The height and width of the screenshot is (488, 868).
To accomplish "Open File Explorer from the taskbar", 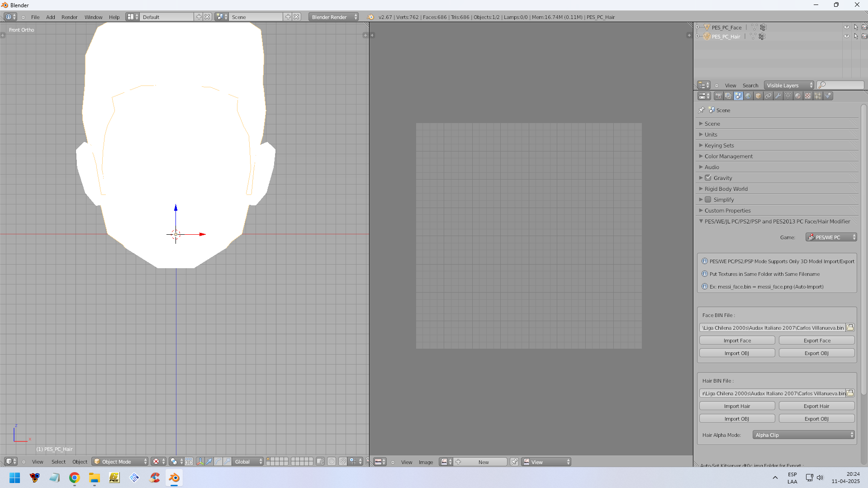I will (95, 478).
